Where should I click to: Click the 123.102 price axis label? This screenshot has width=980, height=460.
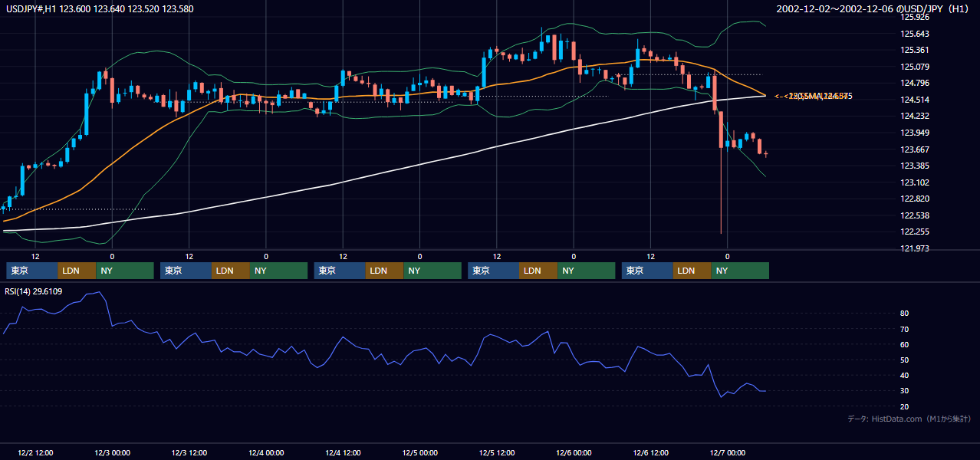point(915,182)
